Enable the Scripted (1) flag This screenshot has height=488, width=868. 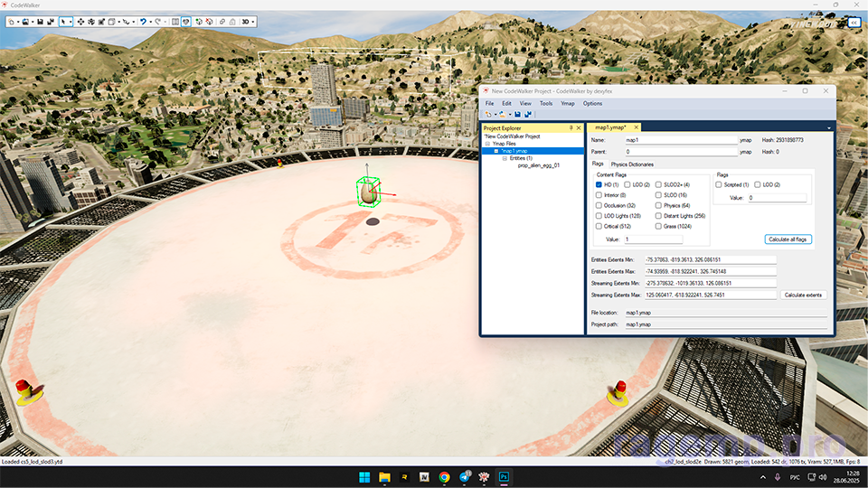[x=719, y=184]
